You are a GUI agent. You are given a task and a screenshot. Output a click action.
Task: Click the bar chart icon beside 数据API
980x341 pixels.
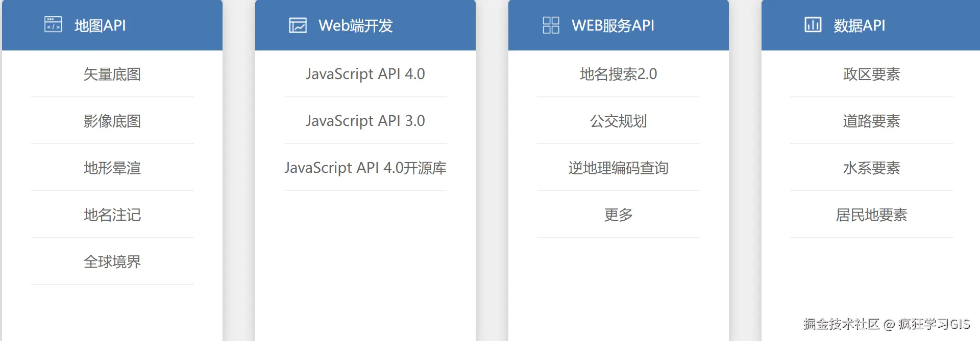pyautogui.click(x=813, y=24)
